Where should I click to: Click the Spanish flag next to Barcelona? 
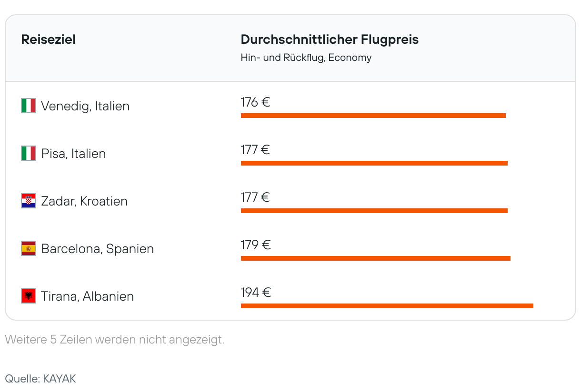29,248
